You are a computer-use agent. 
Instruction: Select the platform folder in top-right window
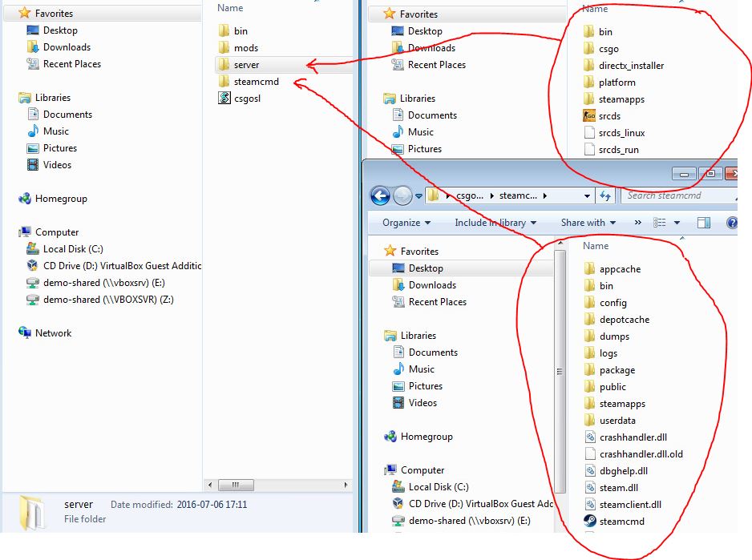coord(609,82)
